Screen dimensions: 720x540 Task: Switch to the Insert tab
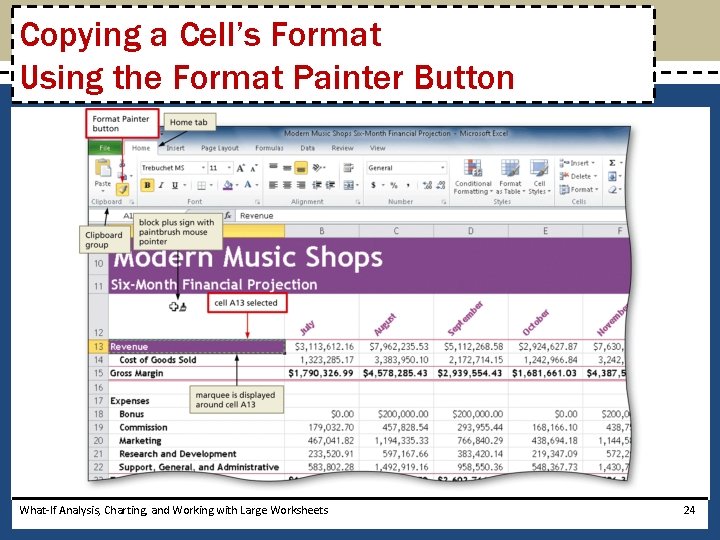point(175,148)
